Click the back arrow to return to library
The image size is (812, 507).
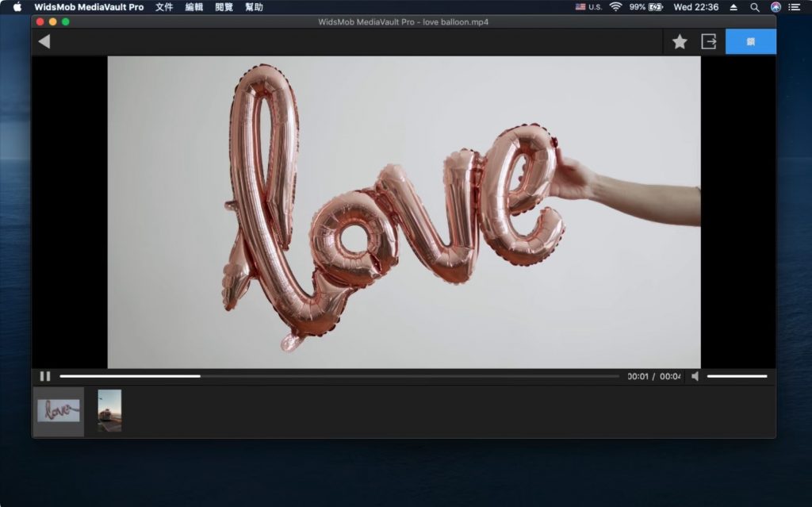tap(44, 40)
